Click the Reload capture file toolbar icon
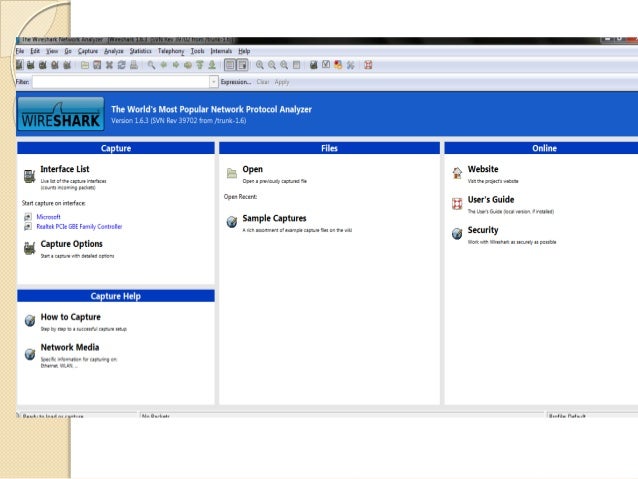The width and height of the screenshot is (638, 479). [x=121, y=65]
